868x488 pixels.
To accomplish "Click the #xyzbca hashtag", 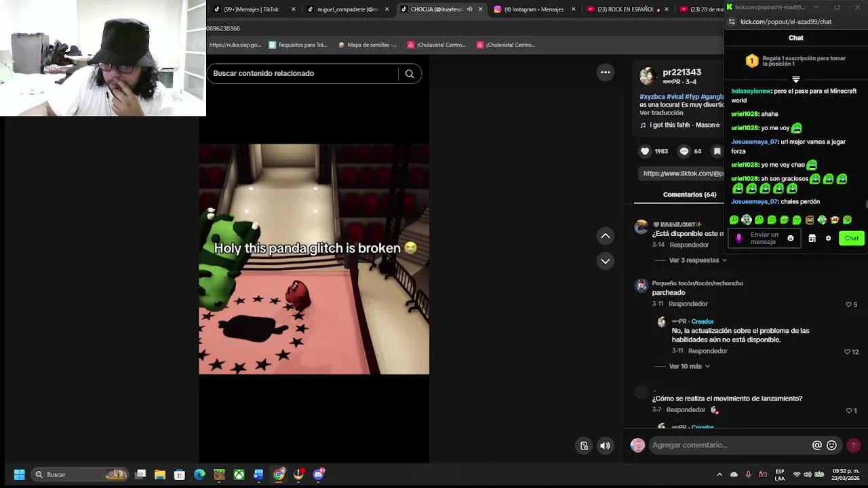I will (652, 97).
